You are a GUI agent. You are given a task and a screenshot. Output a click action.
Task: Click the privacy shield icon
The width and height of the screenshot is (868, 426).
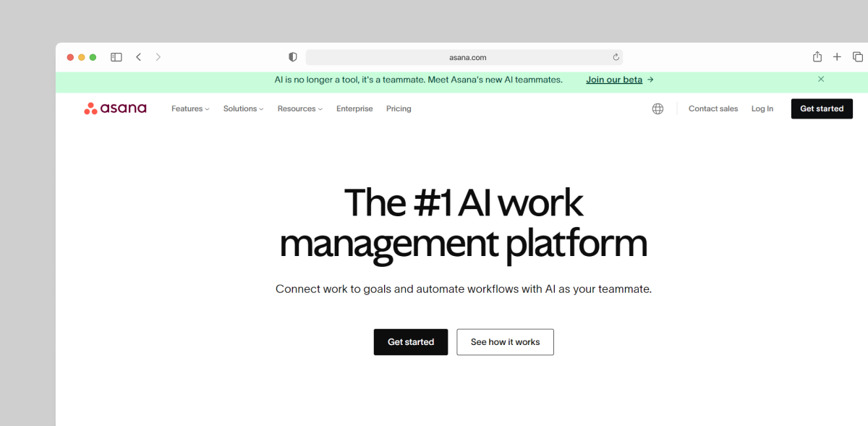pos(293,57)
